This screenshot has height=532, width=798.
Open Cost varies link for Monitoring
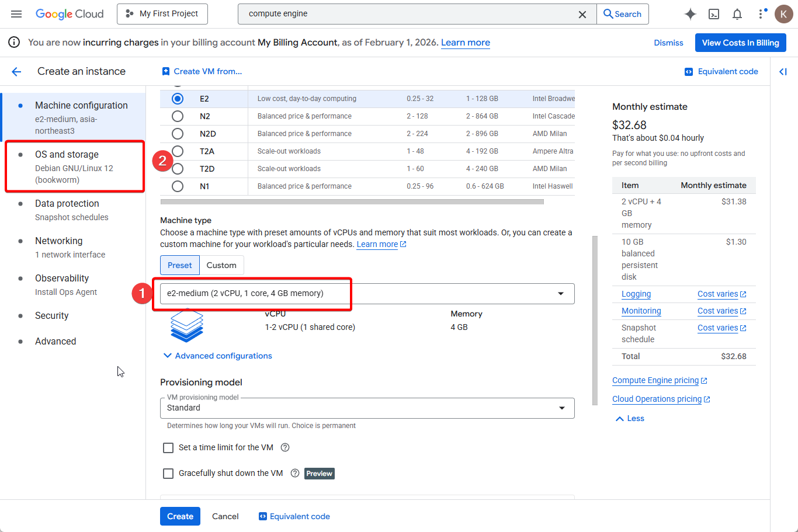pos(722,311)
